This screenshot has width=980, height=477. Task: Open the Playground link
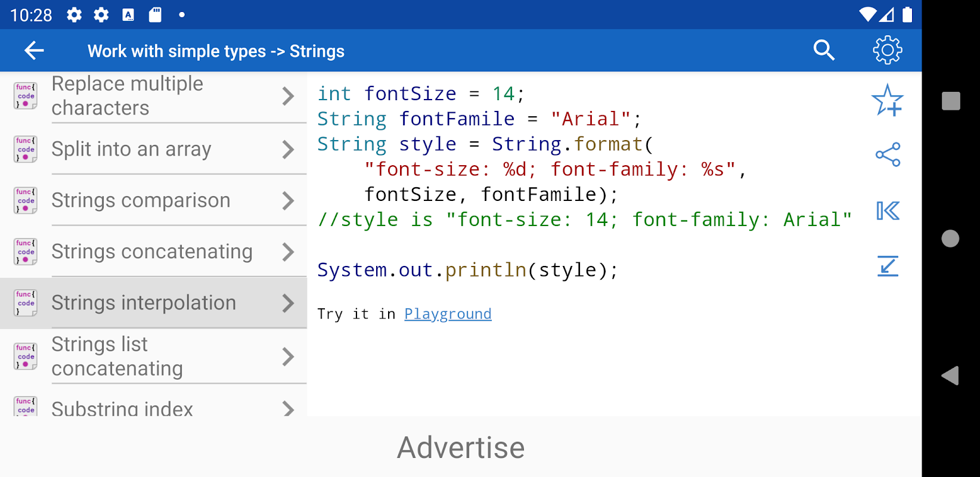coord(448,314)
